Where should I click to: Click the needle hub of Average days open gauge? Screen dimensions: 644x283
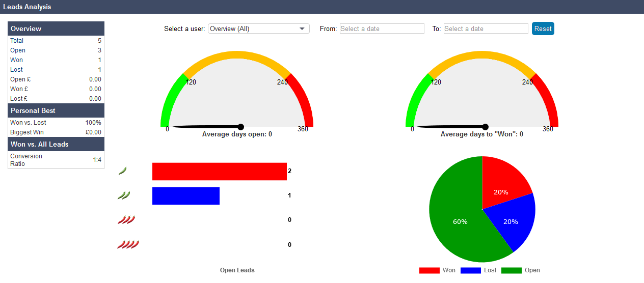tap(240, 127)
